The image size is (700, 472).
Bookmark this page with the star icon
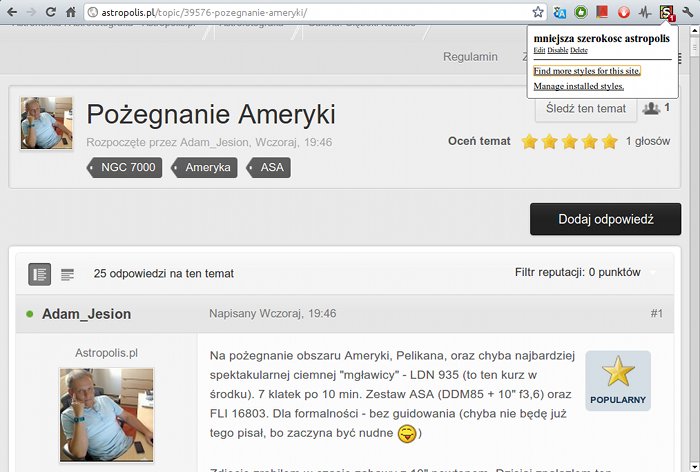pyautogui.click(x=538, y=12)
